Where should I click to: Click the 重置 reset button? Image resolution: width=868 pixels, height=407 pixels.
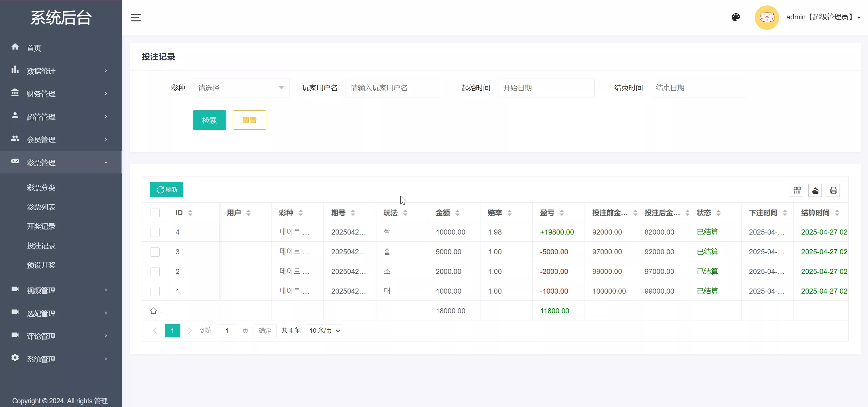coord(249,120)
